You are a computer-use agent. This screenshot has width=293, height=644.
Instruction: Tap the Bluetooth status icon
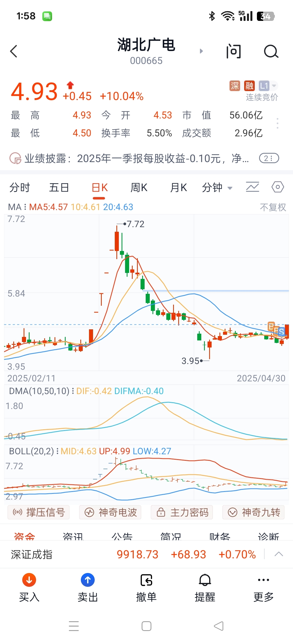pos(212,16)
